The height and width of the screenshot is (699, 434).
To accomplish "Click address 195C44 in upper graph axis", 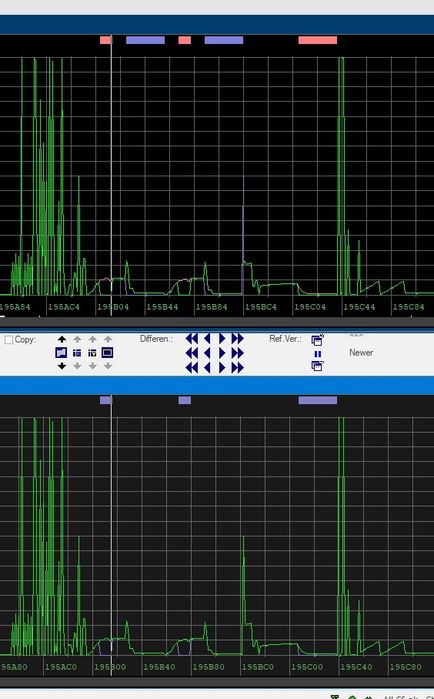I will [x=359, y=307].
